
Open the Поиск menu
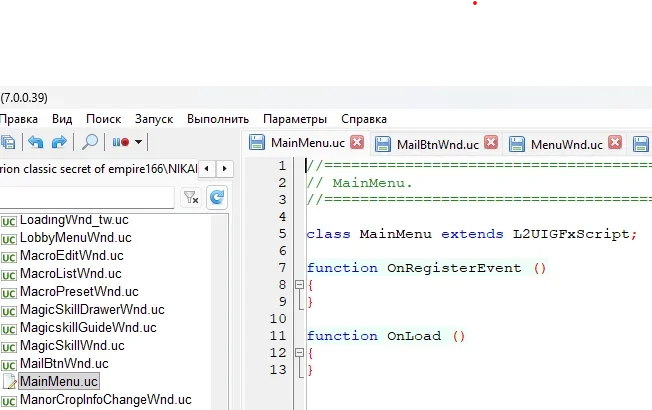tap(103, 118)
